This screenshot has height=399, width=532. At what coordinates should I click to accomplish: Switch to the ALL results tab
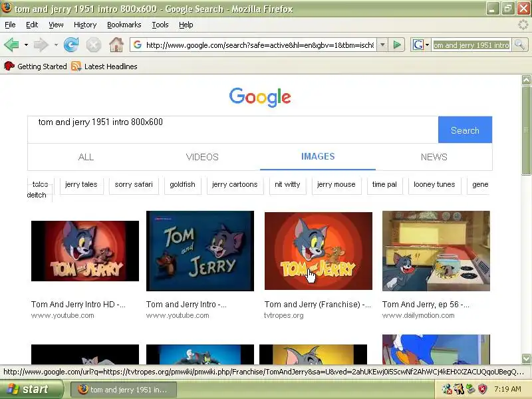coord(86,157)
